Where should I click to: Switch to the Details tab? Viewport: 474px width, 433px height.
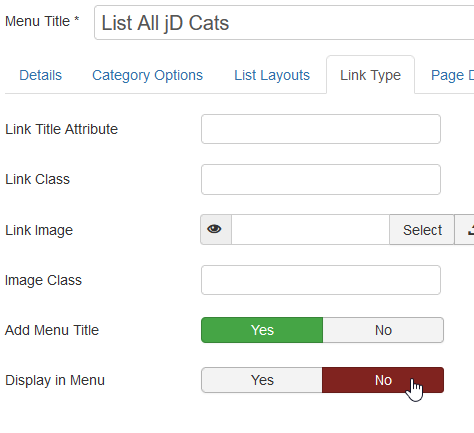click(41, 75)
